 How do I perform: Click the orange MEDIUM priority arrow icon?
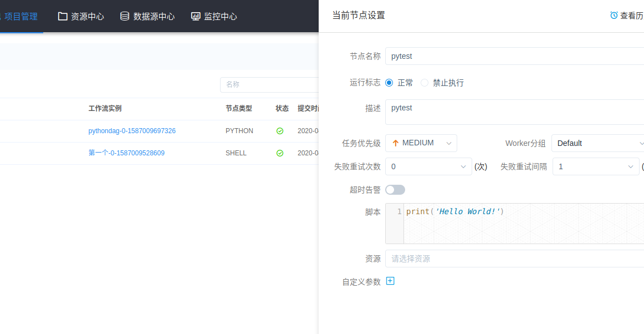click(x=396, y=143)
